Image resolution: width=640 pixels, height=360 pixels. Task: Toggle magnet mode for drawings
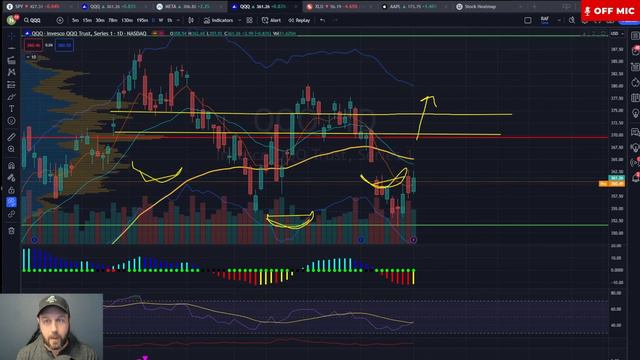(11, 166)
